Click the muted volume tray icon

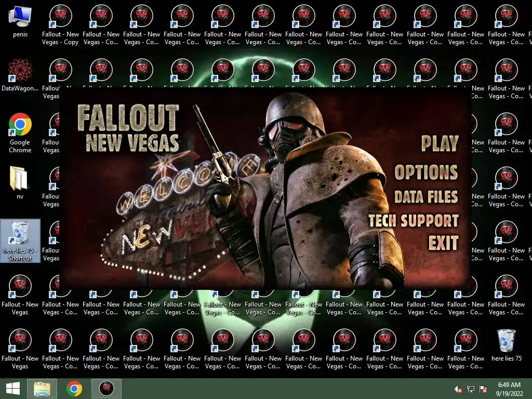point(458,389)
